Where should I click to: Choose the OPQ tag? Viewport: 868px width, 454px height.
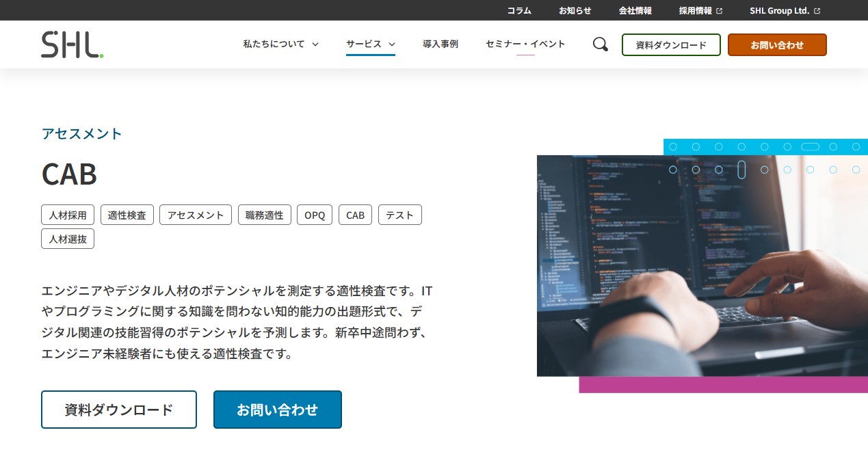click(315, 215)
